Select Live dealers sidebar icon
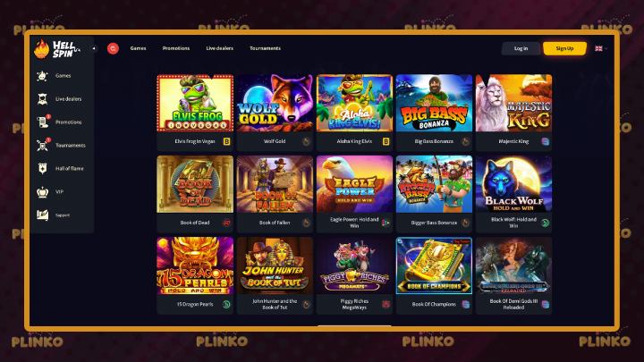 (x=42, y=99)
